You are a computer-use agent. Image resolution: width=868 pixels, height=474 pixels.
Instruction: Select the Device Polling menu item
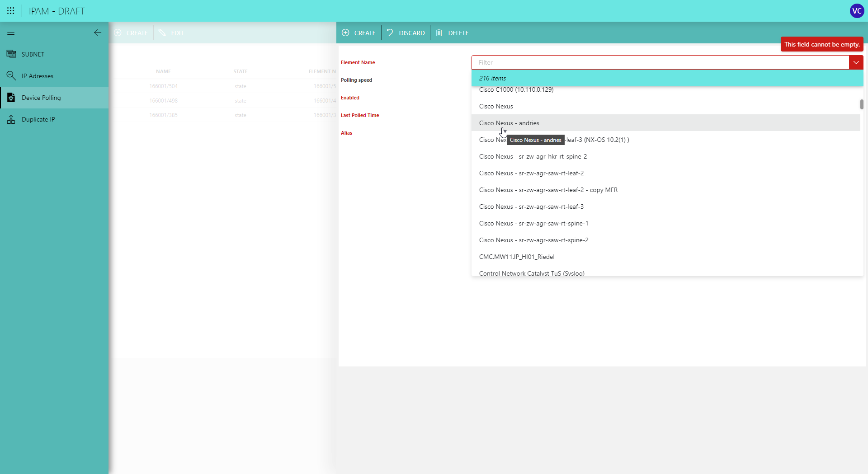(x=54, y=98)
